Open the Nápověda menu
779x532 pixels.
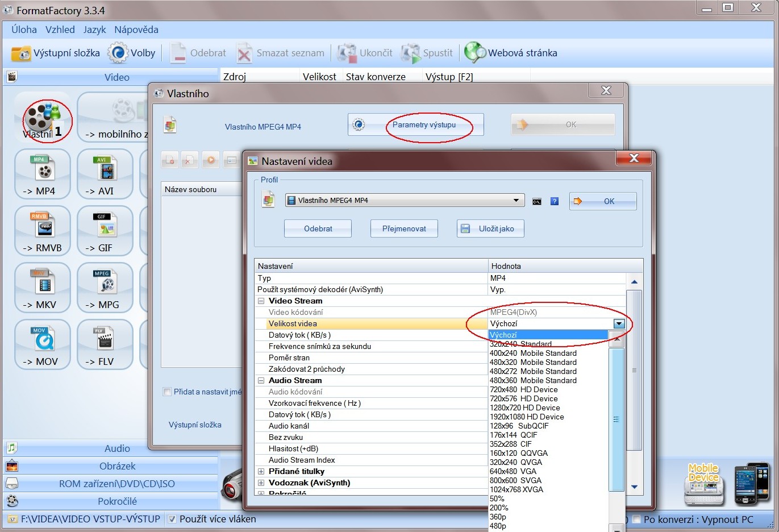pos(136,30)
